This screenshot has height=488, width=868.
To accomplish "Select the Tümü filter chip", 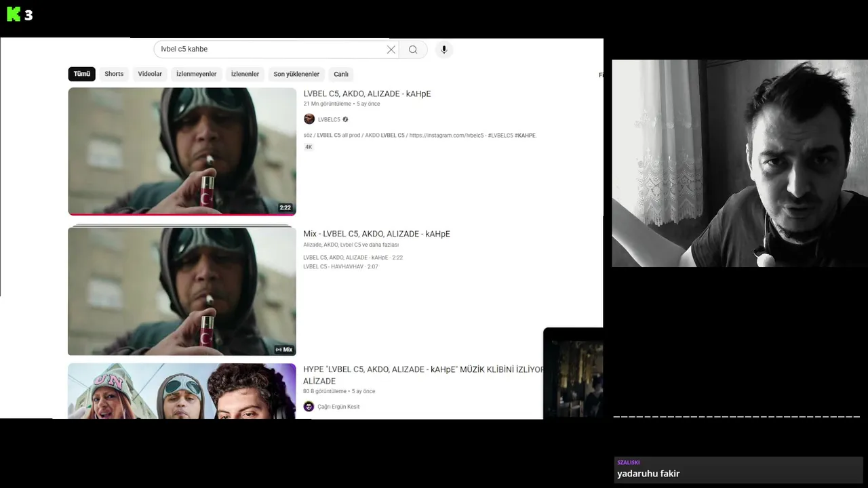I will [81, 74].
